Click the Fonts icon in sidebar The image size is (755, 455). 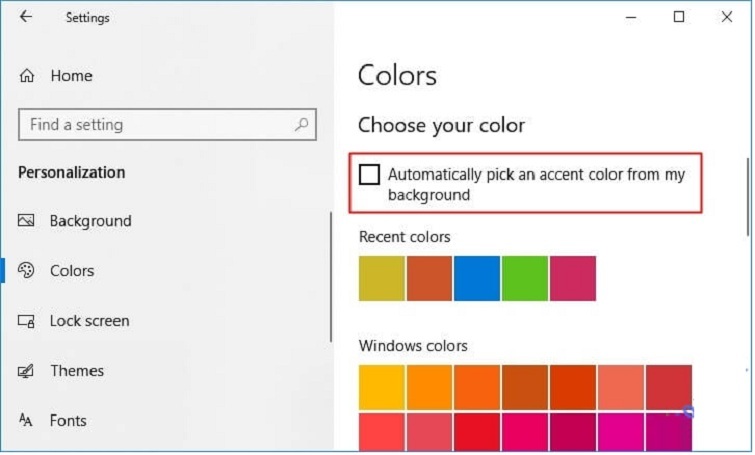pos(27,421)
